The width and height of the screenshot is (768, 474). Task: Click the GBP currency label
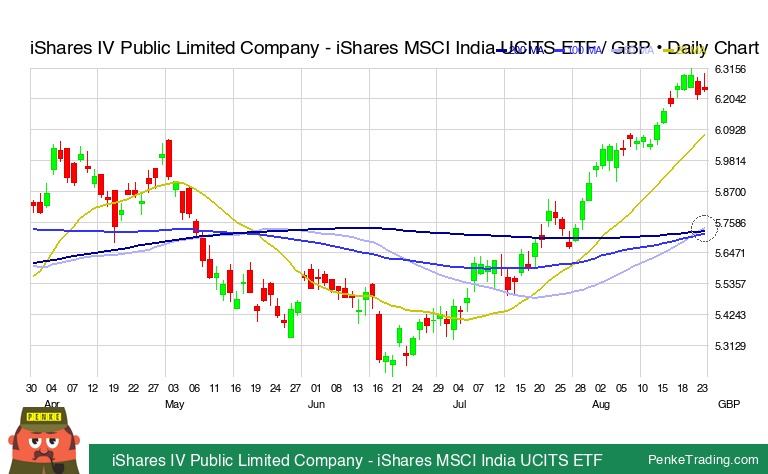tap(729, 404)
